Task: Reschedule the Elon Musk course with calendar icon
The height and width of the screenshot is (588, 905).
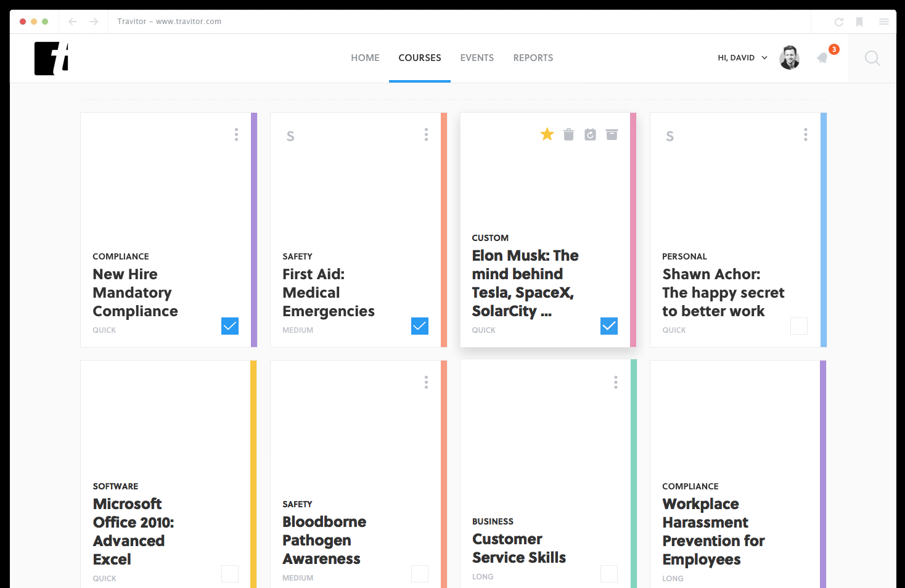Action: [591, 134]
